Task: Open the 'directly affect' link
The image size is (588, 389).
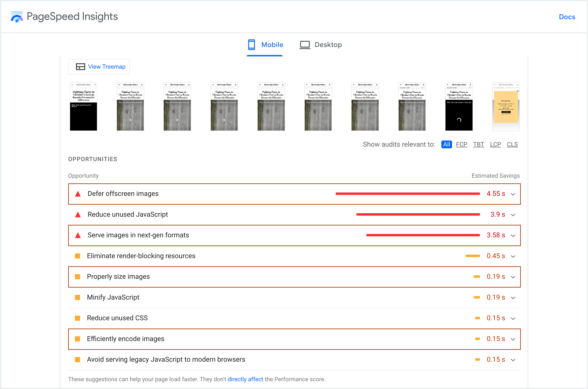Action: (245, 379)
